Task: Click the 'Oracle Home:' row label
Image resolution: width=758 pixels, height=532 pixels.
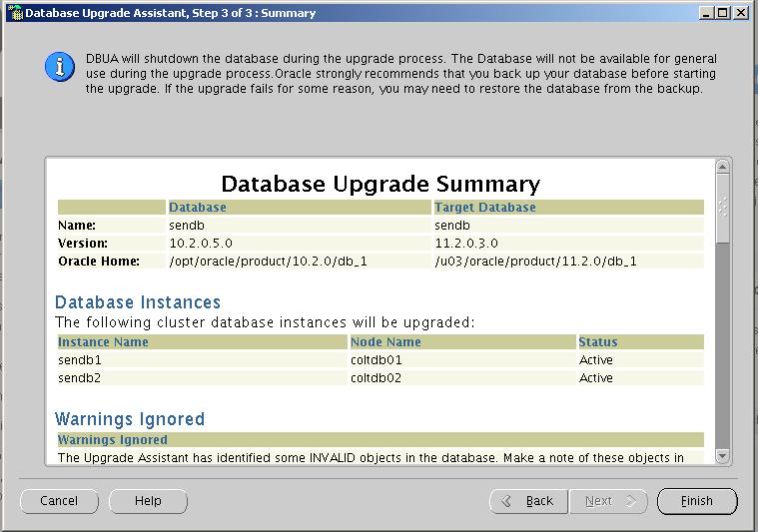Action: coord(99,261)
